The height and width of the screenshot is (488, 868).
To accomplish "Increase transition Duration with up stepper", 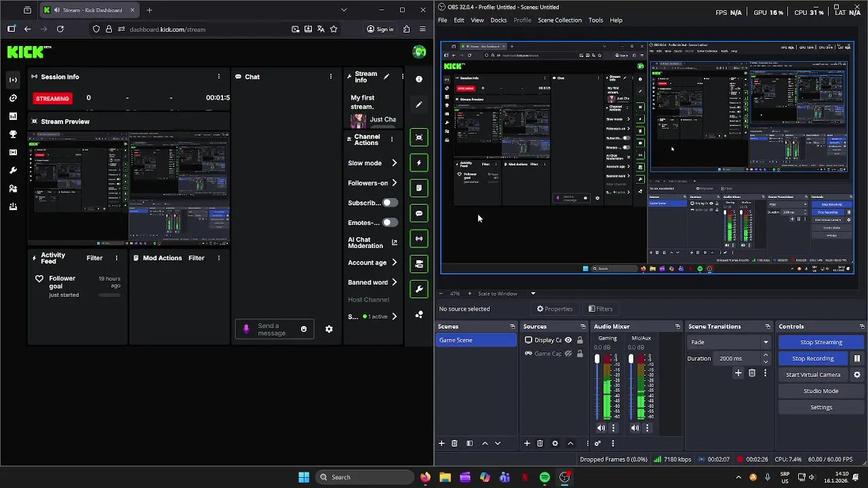I will pyautogui.click(x=766, y=355).
